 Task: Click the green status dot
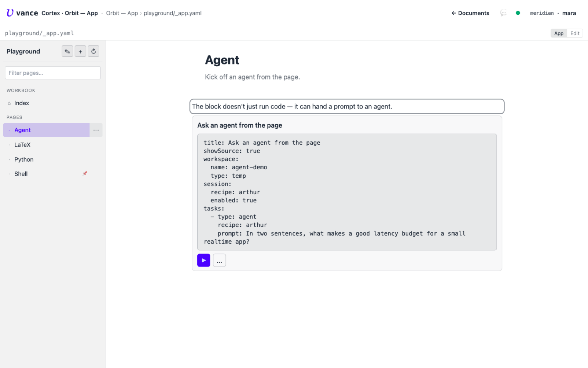[x=518, y=13]
